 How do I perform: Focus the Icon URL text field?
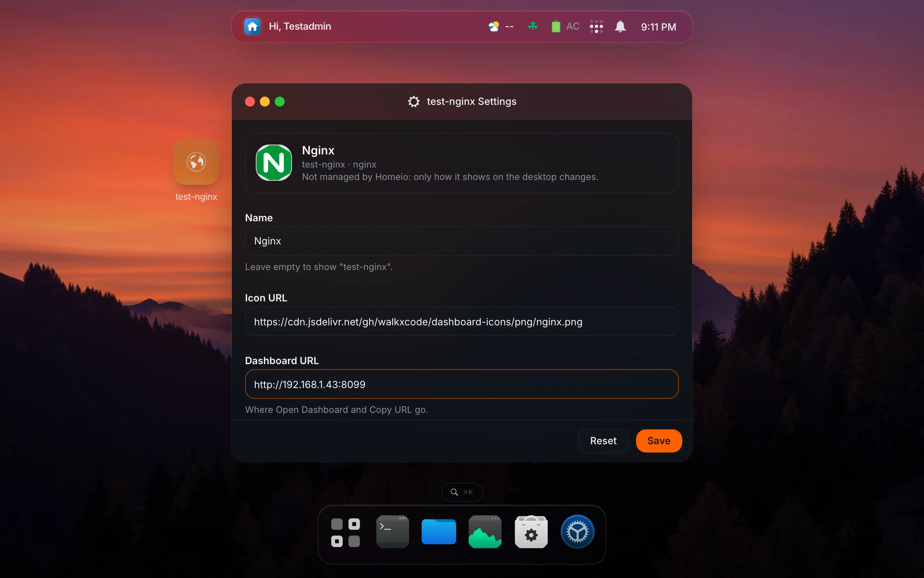point(462,322)
